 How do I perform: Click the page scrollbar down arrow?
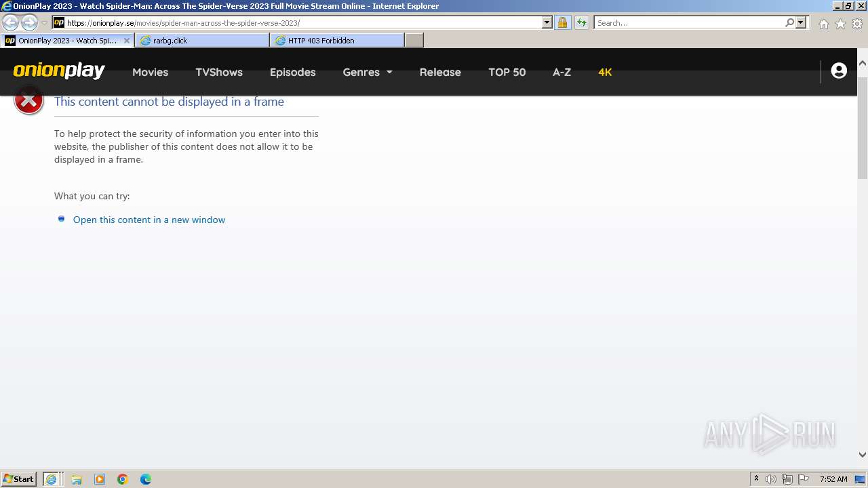point(863,455)
